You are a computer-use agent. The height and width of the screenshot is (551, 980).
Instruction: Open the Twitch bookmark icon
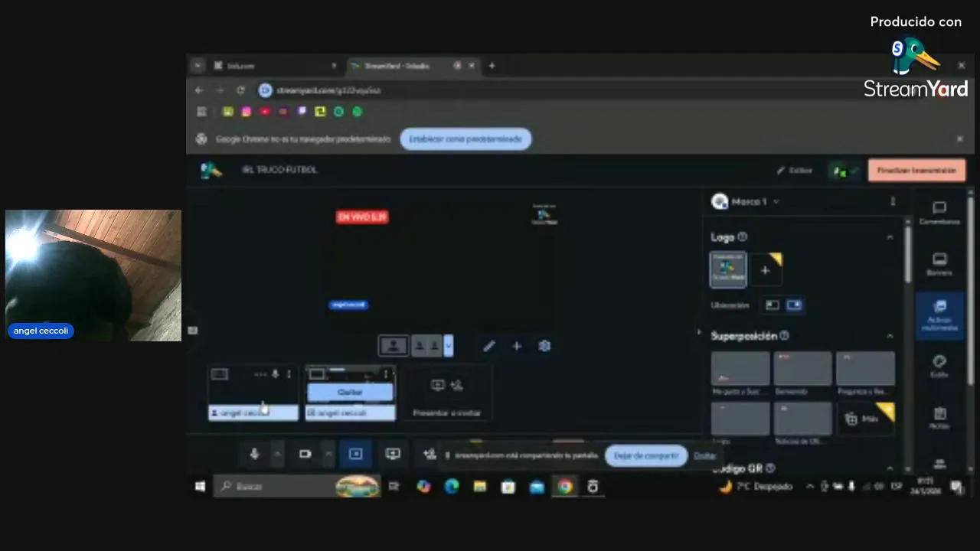302,112
